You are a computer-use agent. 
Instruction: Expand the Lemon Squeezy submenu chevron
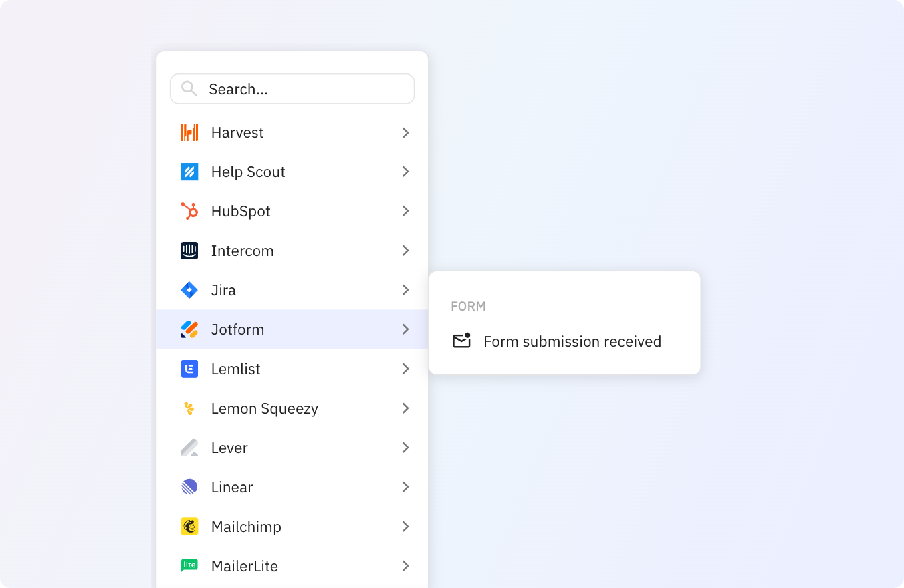point(405,408)
